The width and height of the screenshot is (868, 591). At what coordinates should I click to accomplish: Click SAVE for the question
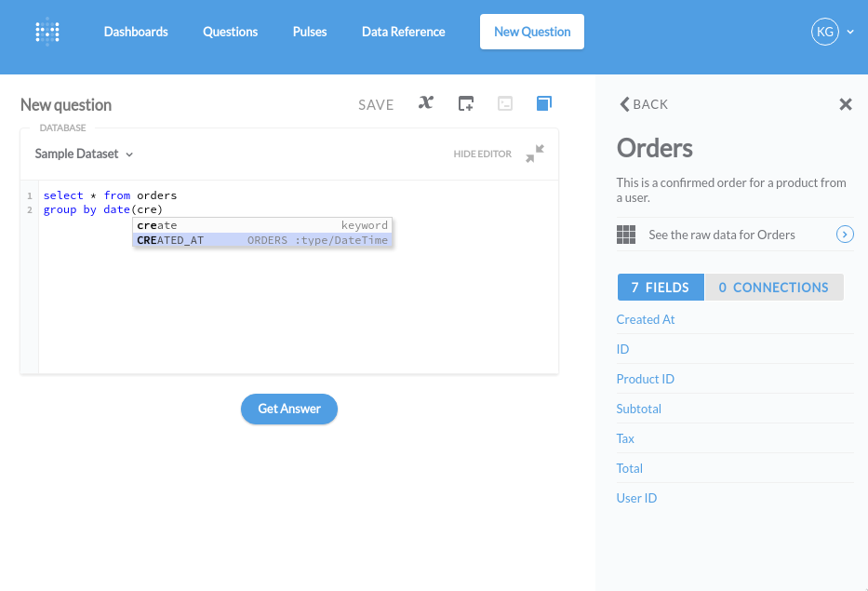(x=376, y=104)
